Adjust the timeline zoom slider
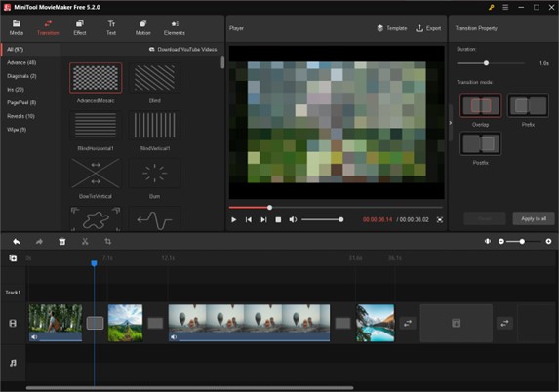Viewport: 559px width, 392px height. (x=524, y=241)
